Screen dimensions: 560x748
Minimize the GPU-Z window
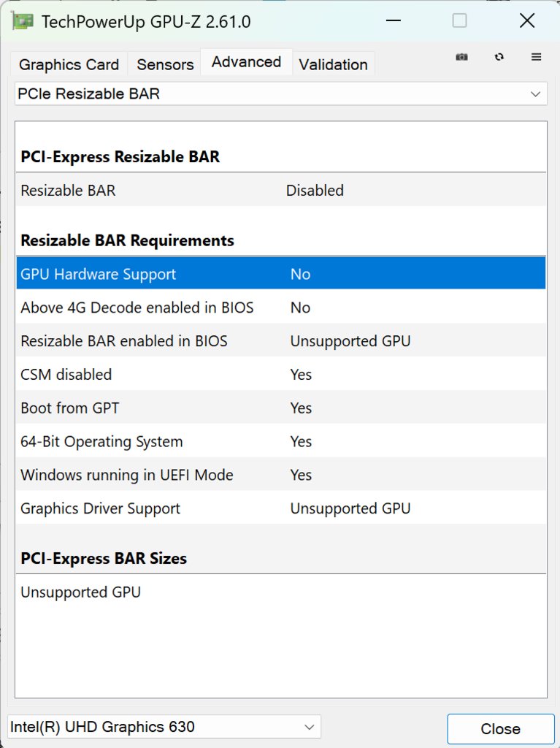point(393,21)
